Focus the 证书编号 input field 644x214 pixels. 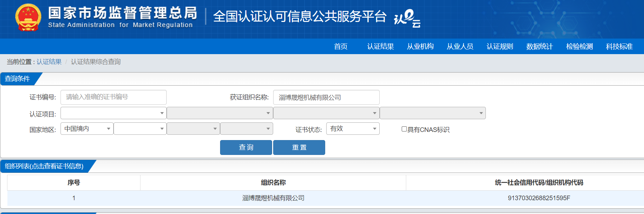coord(114,97)
